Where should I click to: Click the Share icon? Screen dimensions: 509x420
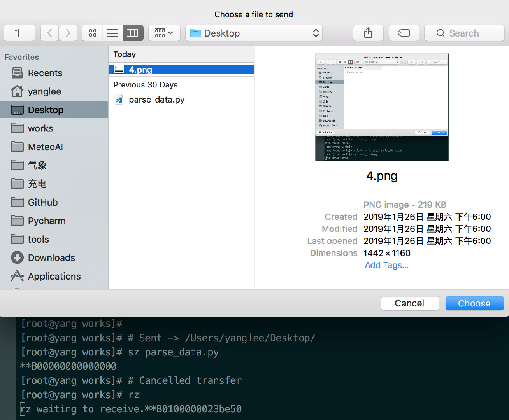368,33
